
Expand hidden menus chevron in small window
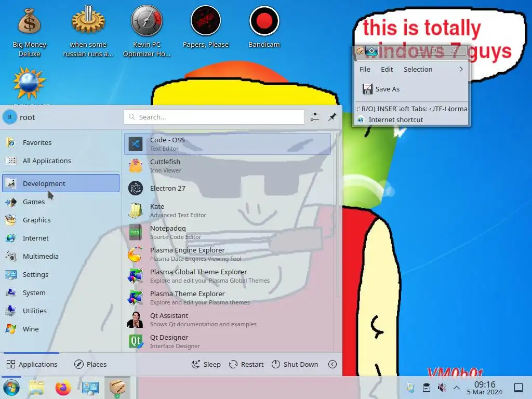461,69
